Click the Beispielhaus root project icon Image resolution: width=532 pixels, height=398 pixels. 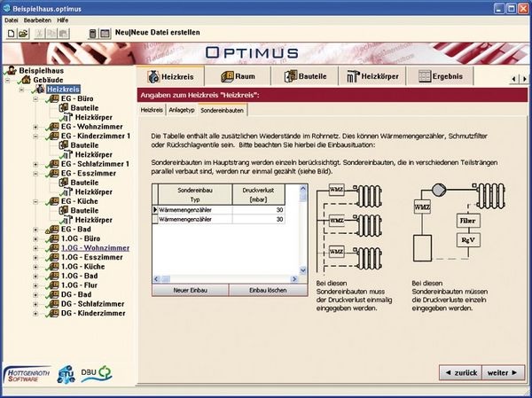click(x=11, y=69)
